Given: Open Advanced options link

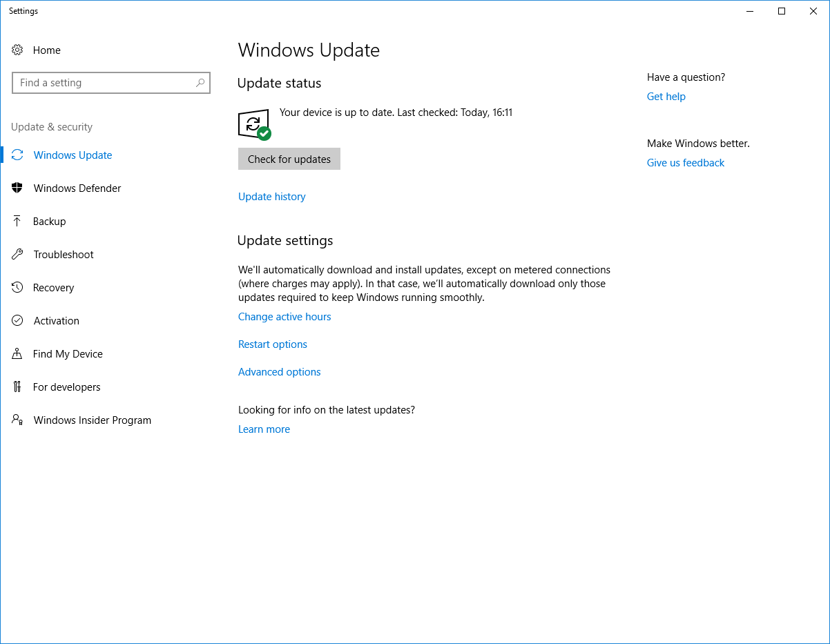Looking at the screenshot, I should pyautogui.click(x=280, y=372).
